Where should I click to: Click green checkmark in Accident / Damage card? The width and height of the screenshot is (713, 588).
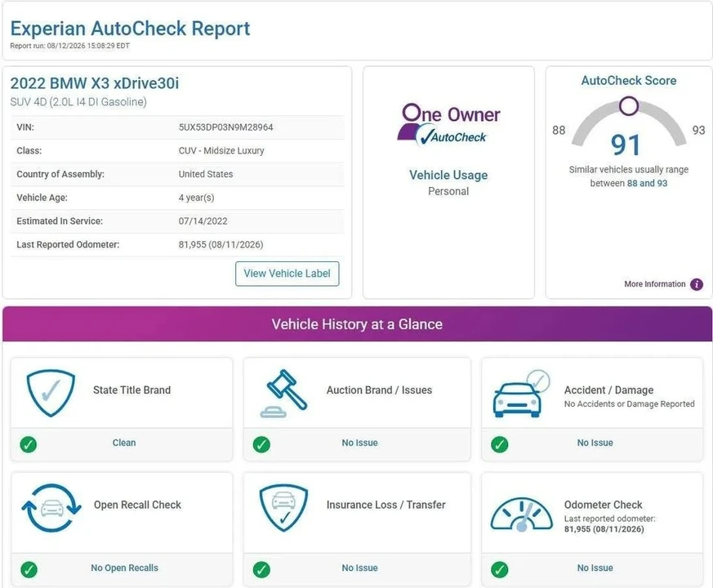[x=499, y=443]
